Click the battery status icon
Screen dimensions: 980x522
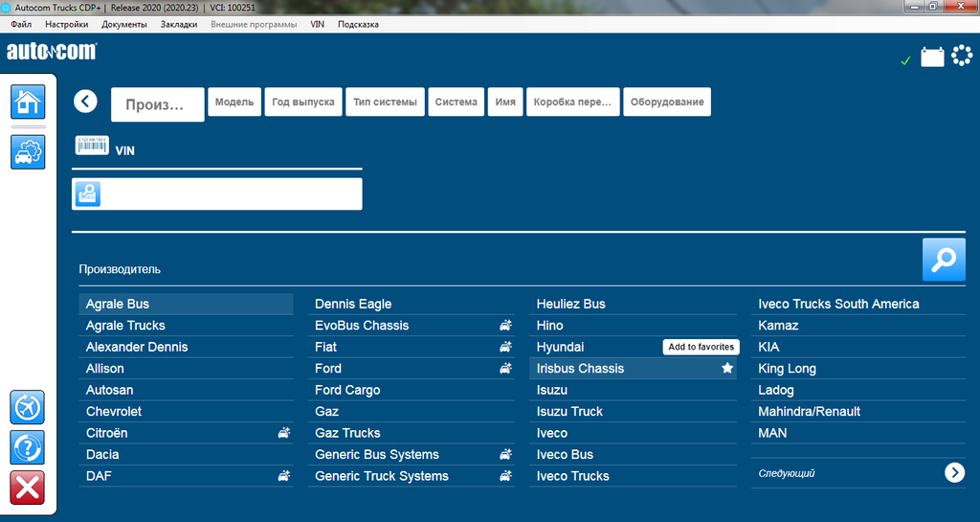[932, 57]
